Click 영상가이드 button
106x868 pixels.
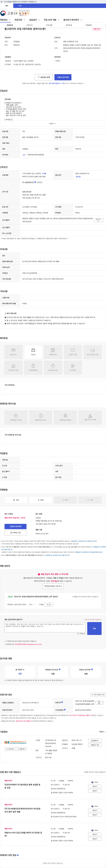coord(21,749)
